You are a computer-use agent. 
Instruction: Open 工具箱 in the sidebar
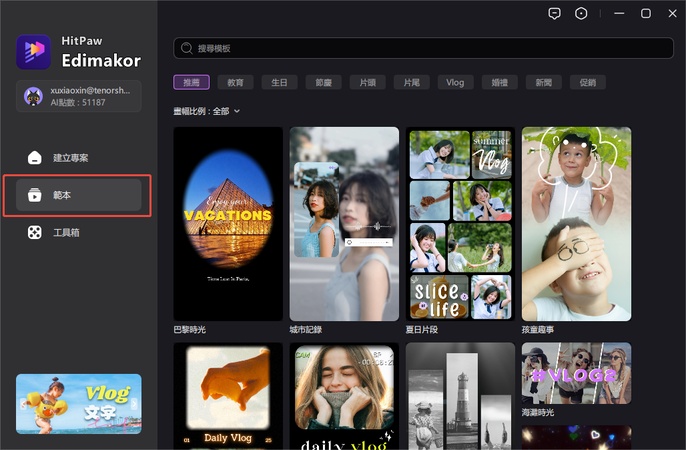[79, 232]
